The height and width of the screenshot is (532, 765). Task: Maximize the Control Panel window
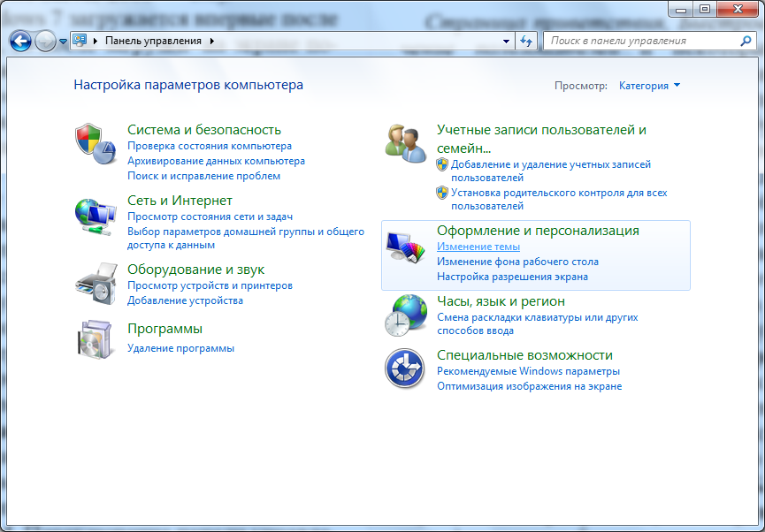705,9
